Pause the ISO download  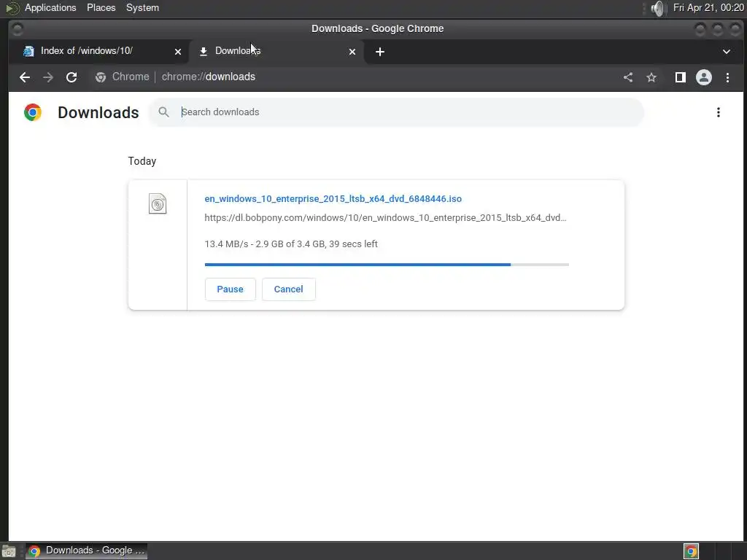coord(230,289)
